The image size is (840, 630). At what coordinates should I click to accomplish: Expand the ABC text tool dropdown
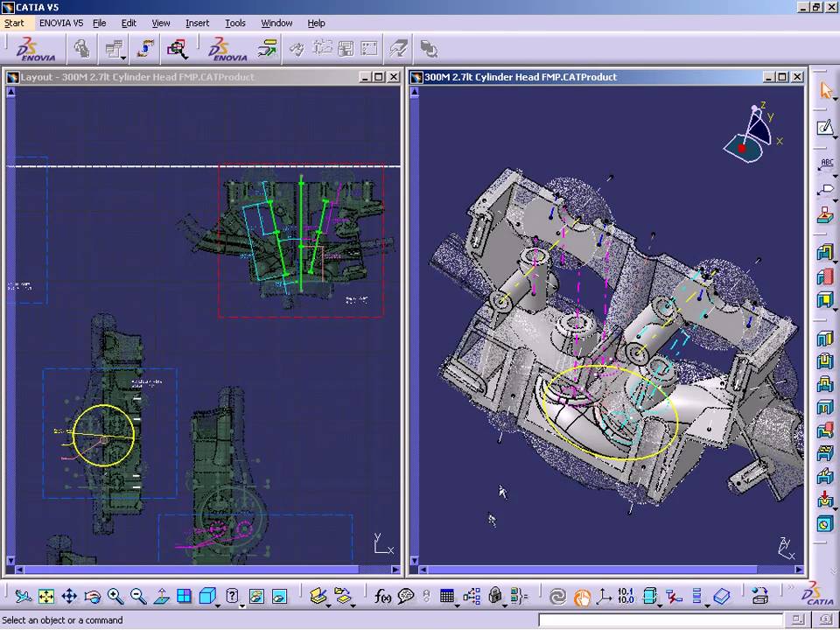[835, 175]
